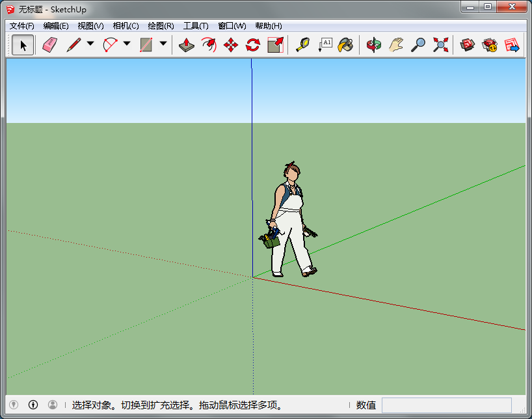Click the user sign-in status icon
This screenshot has height=419, width=532.
[53, 405]
